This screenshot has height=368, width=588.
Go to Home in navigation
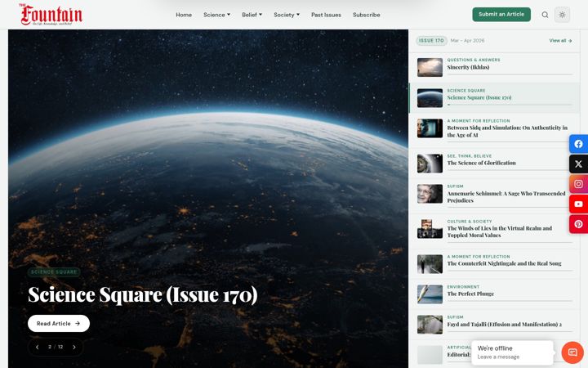[184, 15]
